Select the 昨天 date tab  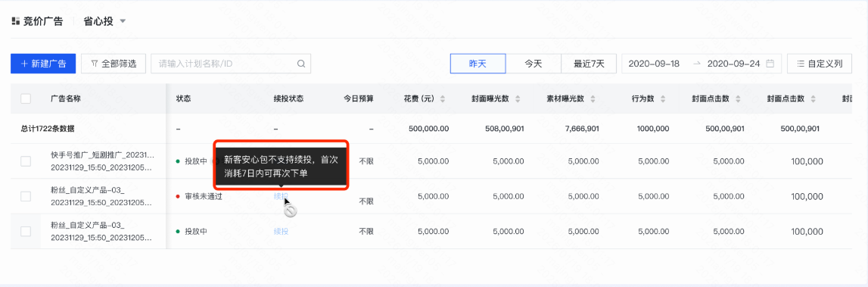[x=478, y=64]
